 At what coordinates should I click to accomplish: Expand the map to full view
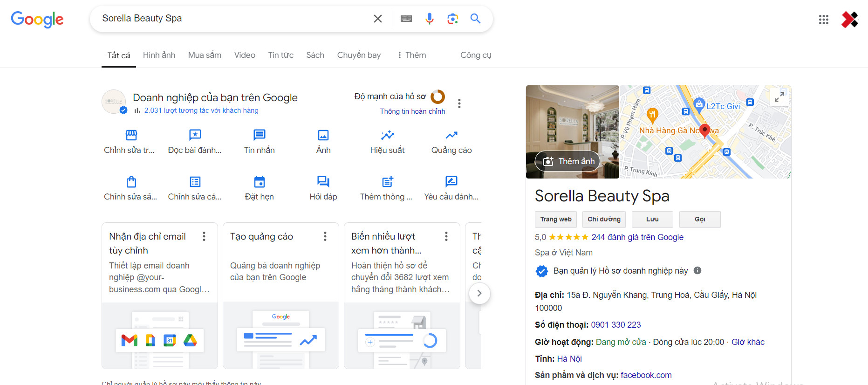779,97
